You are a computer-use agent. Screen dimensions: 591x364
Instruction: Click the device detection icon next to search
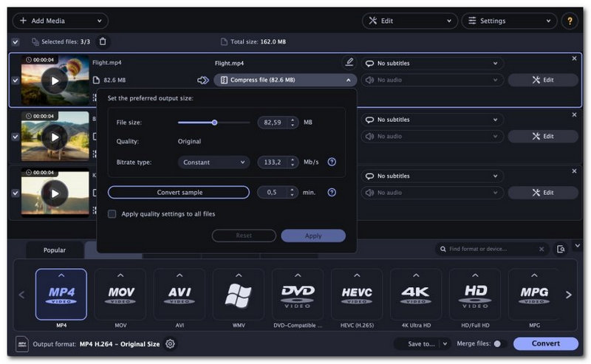pos(561,249)
